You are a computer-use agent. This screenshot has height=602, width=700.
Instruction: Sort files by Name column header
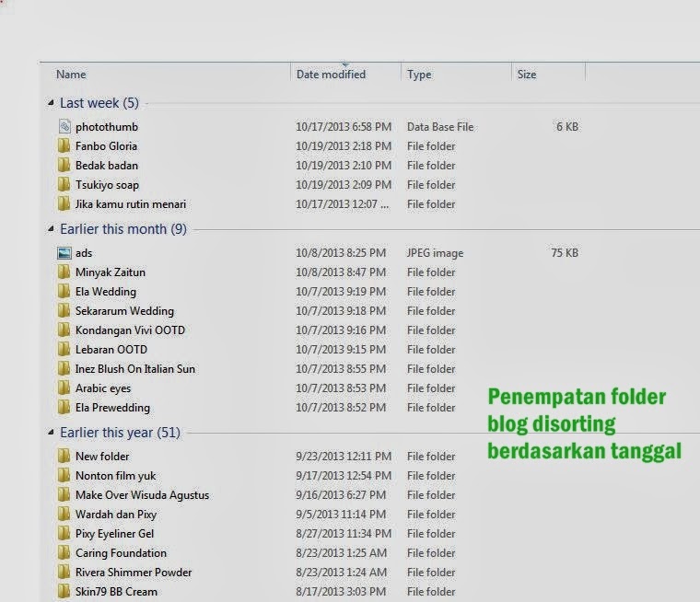71,75
